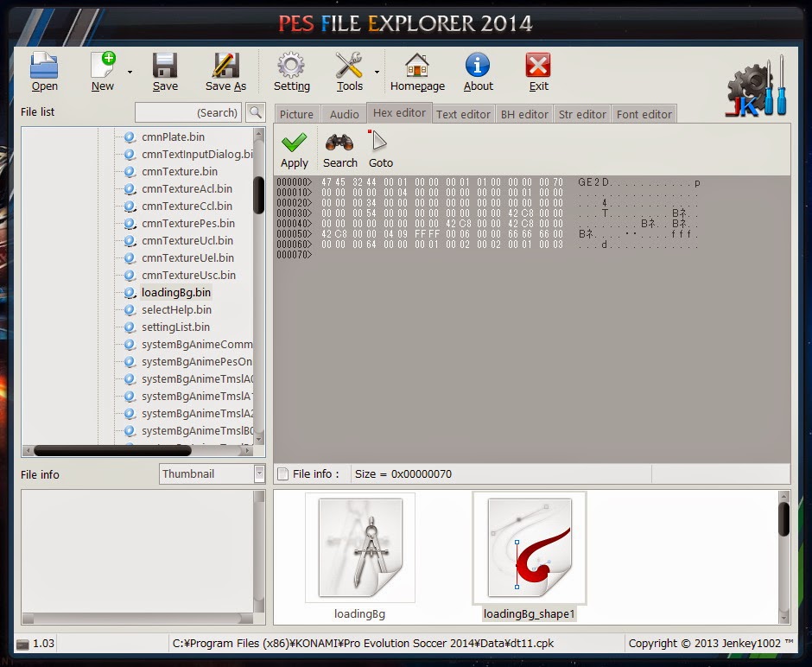Image resolution: width=812 pixels, height=667 pixels.
Task: Open the Thumbnail combo box
Action: coord(213,473)
